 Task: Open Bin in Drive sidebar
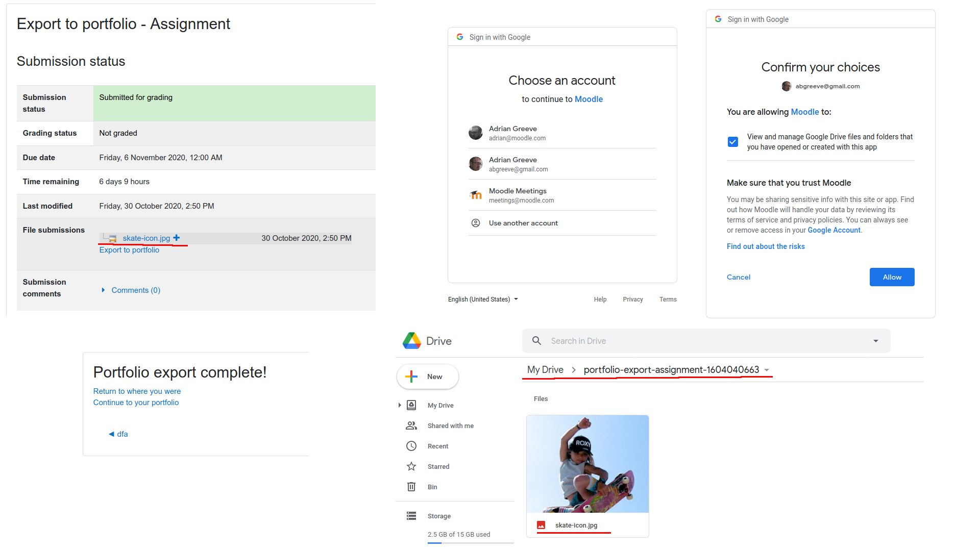click(432, 487)
